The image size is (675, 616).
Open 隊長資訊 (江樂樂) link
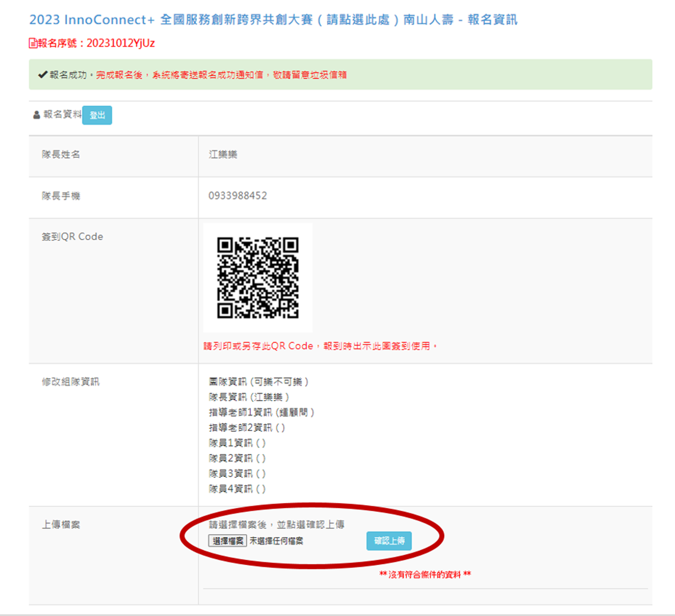(x=249, y=397)
